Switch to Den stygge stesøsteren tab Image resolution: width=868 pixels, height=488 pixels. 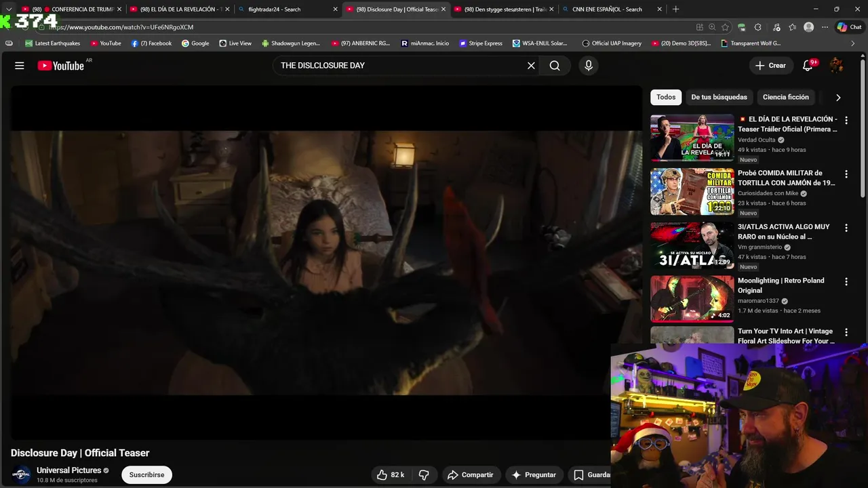click(x=504, y=9)
